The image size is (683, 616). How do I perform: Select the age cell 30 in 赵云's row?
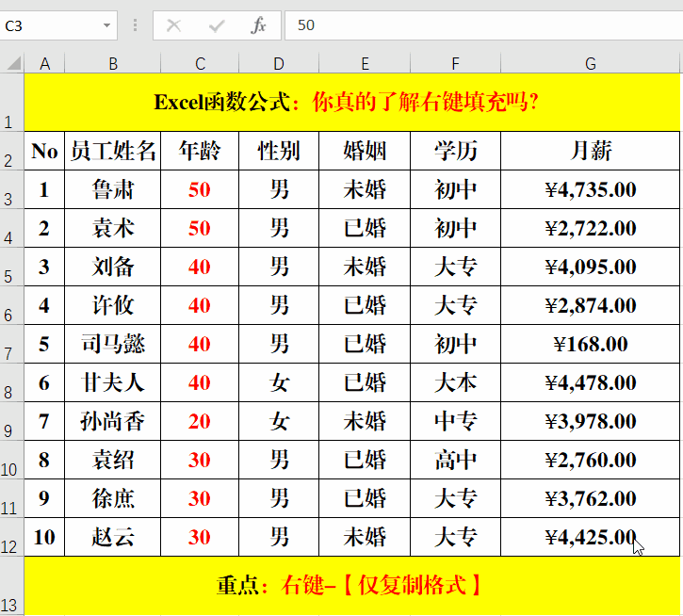[x=200, y=537]
